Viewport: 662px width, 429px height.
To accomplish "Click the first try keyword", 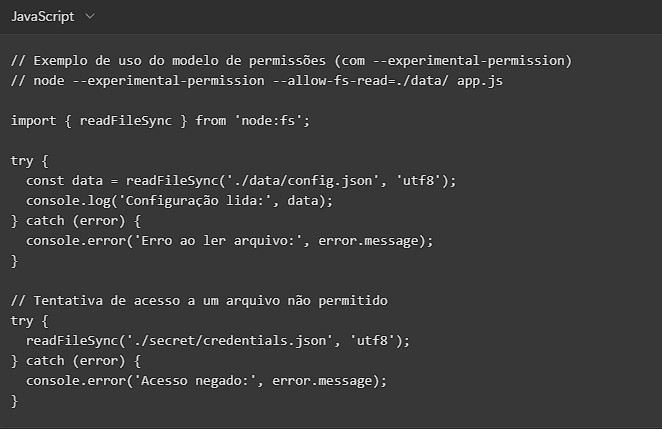I will 22,160.
